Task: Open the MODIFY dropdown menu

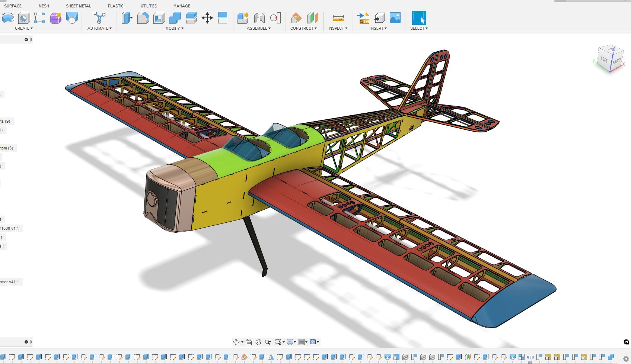Action: coord(174,28)
